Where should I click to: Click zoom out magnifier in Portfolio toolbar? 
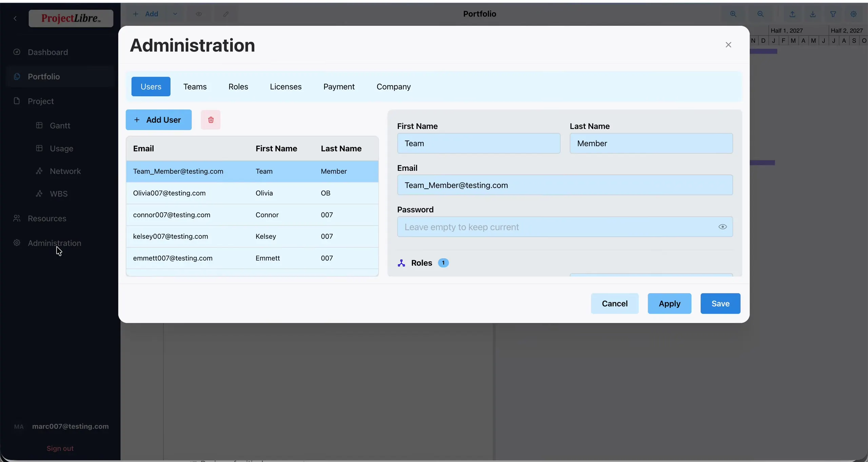click(761, 14)
